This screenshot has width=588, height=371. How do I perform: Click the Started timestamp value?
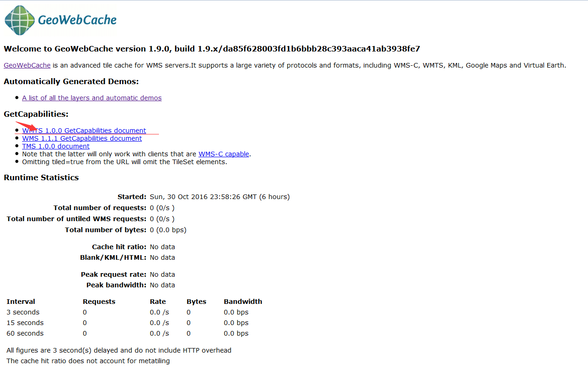(220, 197)
